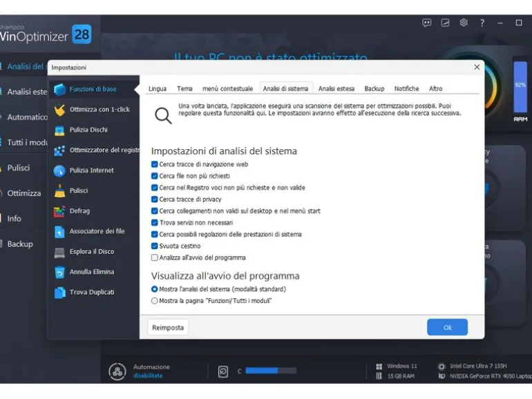Disable Trova servizi non necessari
The height and width of the screenshot is (399, 532).
[154, 223]
